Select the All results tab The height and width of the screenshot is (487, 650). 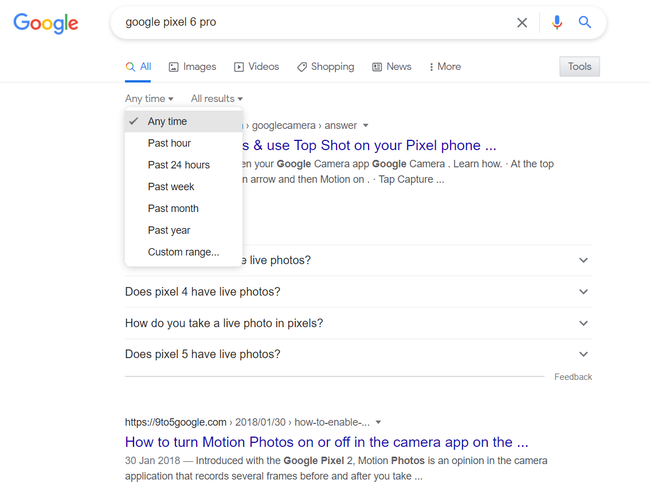point(138,67)
